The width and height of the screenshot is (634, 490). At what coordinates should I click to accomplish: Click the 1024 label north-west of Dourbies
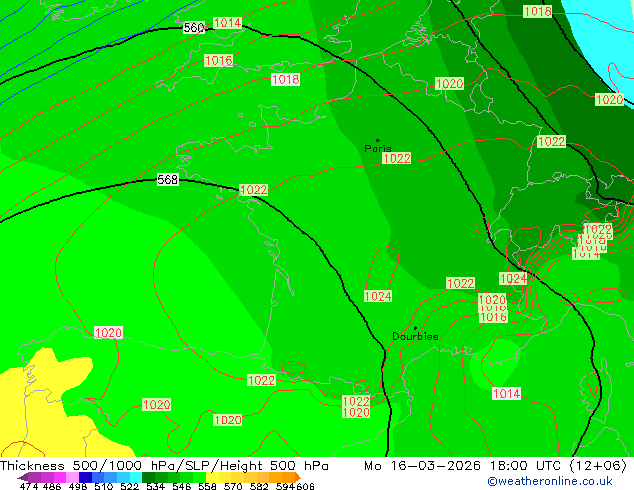pos(378,296)
